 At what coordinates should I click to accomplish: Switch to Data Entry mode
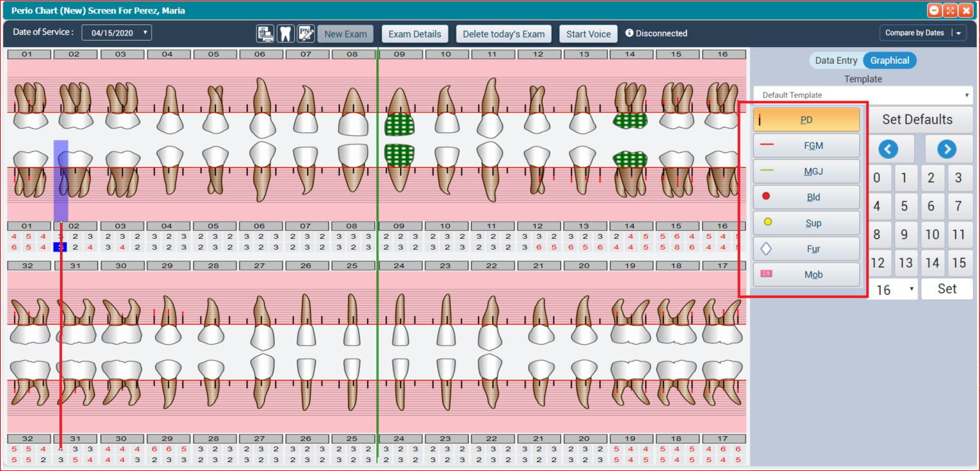[x=836, y=61]
